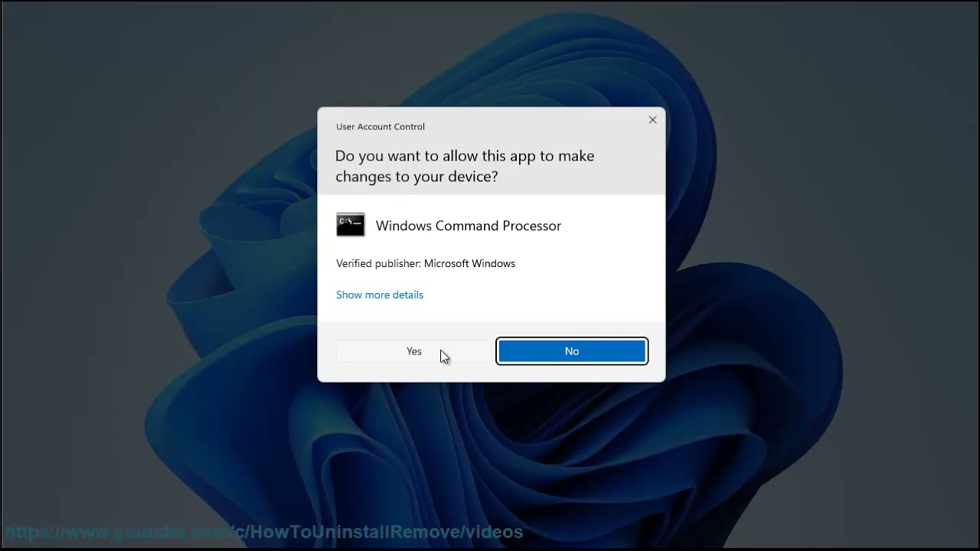Viewport: 980px width, 551px height.
Task: Click the Windows Command Processor icon
Action: [x=351, y=225]
